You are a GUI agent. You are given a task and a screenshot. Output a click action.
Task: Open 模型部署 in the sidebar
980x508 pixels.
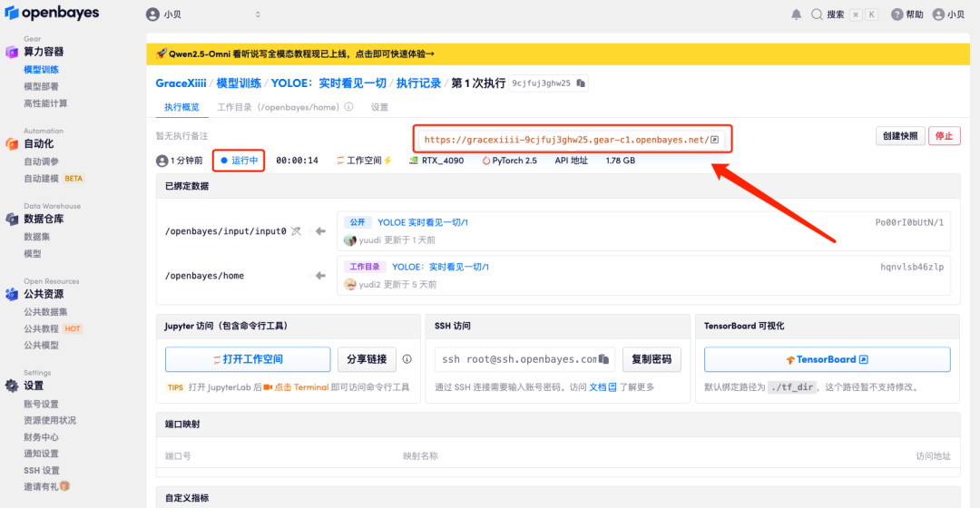click(41, 86)
